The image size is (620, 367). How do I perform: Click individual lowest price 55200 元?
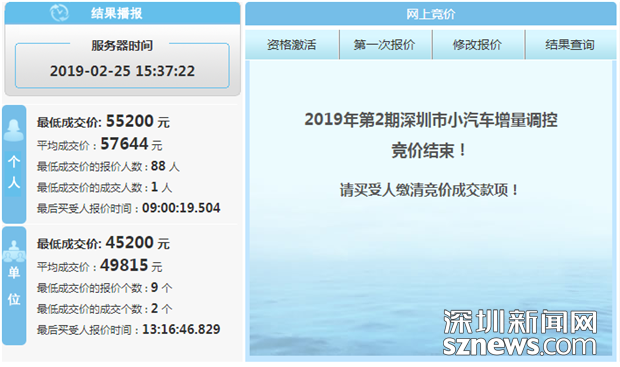click(x=138, y=121)
